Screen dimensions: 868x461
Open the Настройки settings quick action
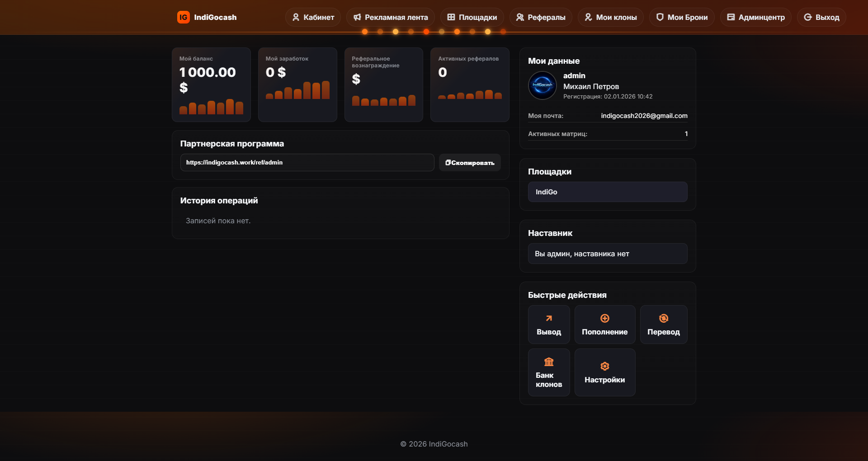[x=604, y=372]
